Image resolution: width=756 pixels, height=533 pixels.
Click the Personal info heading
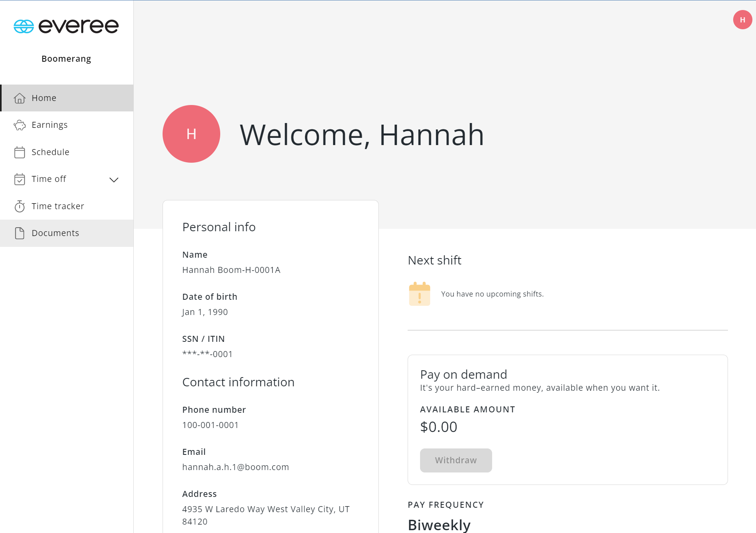[219, 227]
